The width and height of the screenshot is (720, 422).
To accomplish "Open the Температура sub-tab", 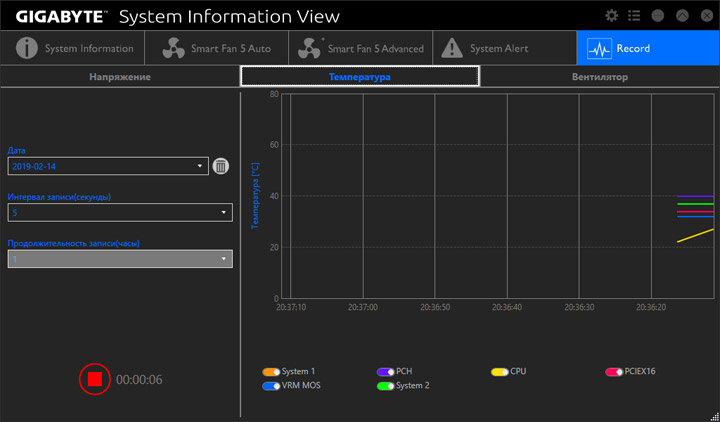I will pyautogui.click(x=360, y=76).
